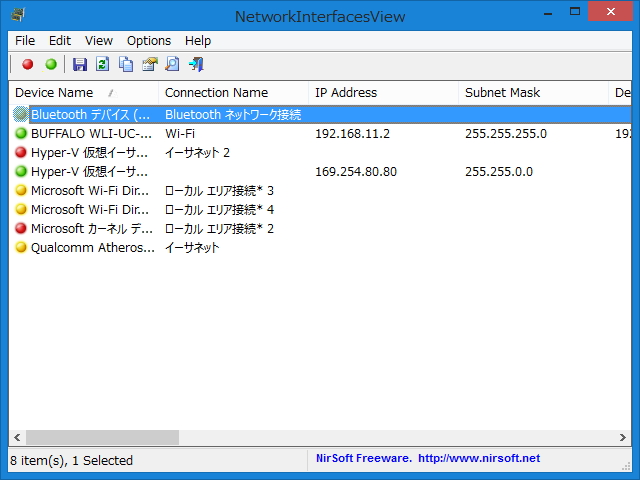
Task: Click the Wi-Fi connection name cell
Action: click(x=180, y=133)
